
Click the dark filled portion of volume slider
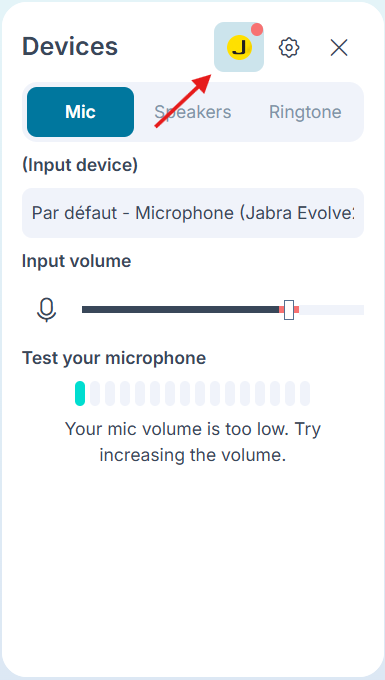click(182, 310)
